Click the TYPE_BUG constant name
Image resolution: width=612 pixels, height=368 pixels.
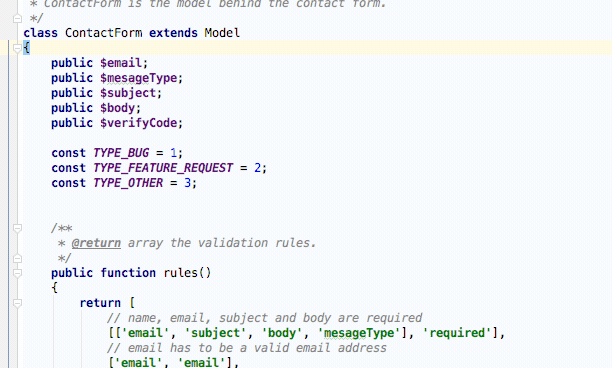point(121,153)
